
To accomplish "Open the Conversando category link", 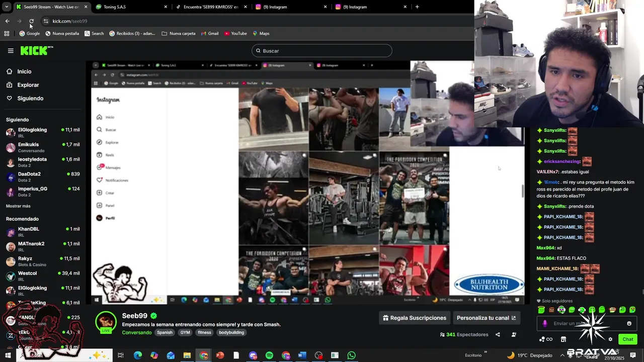I will coord(136,333).
